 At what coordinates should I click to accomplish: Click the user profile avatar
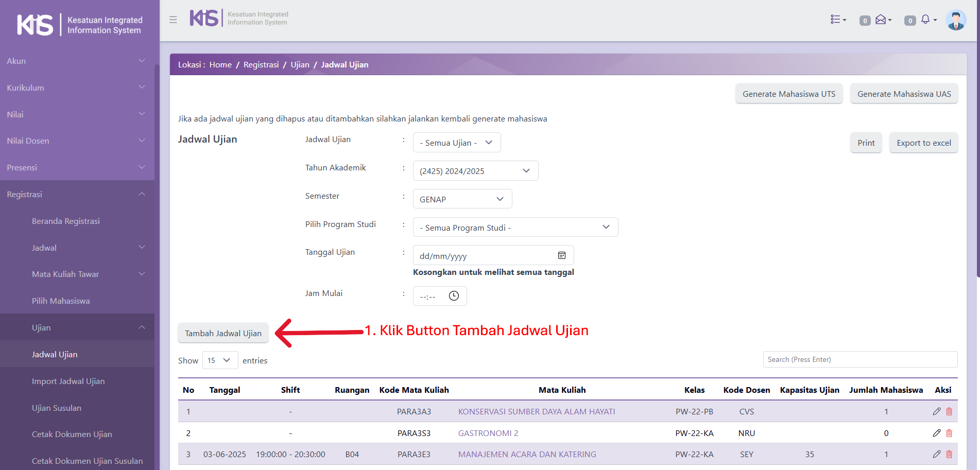tap(956, 20)
